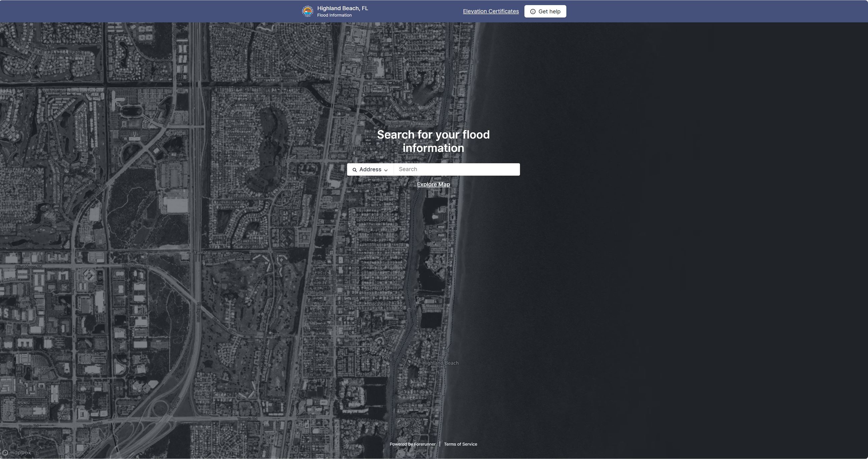Click the Boca Harbour map label
The image size is (868, 459).
pos(374,218)
